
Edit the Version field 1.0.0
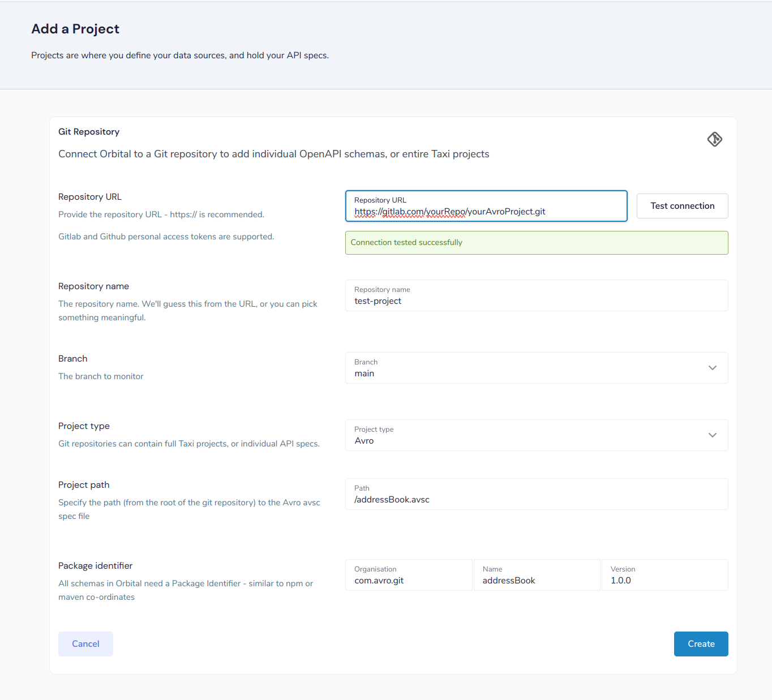(664, 575)
